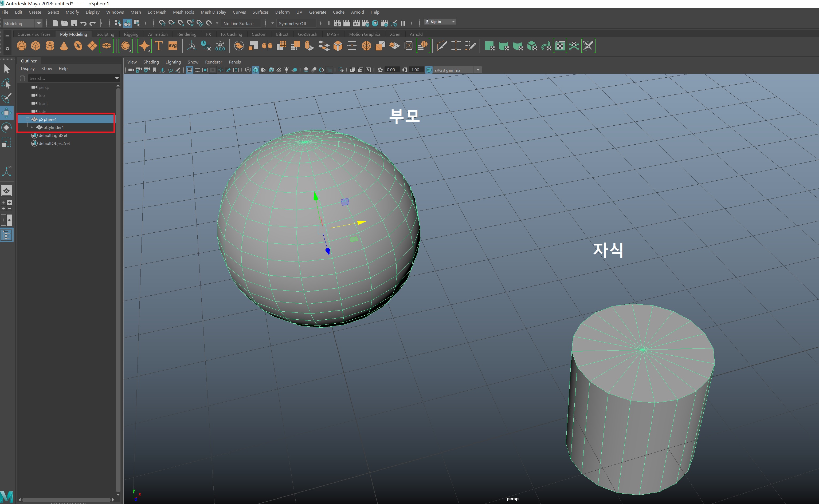The height and width of the screenshot is (504, 819).
Task: Open the No Live Surface field
Action: click(x=241, y=23)
